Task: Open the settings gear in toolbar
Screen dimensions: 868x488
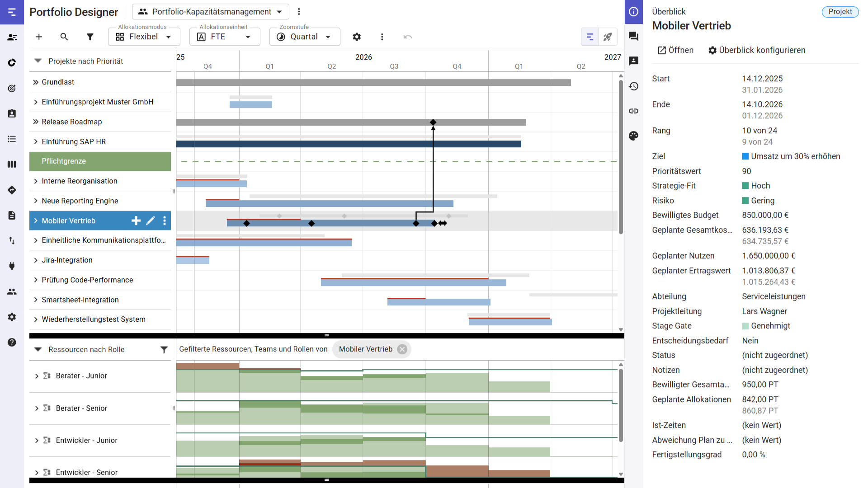Action: coord(357,37)
